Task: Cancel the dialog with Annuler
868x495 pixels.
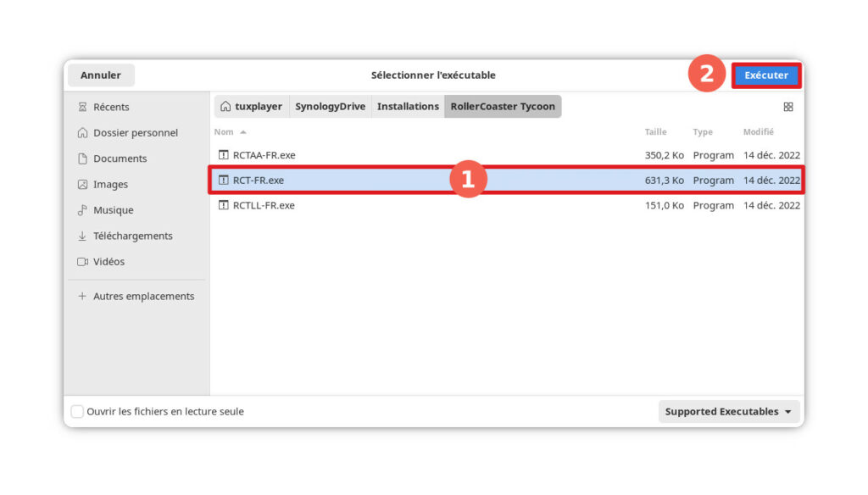Action: (101, 75)
